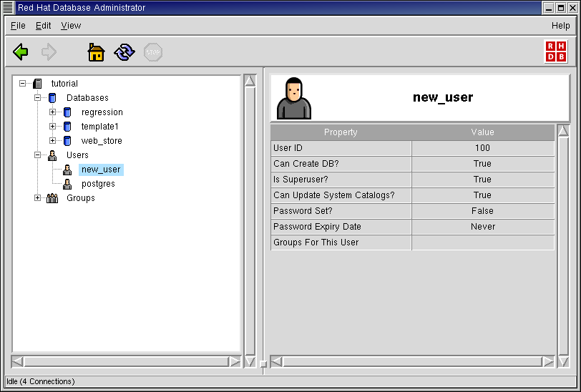Select new_user in the tree

[101, 170]
